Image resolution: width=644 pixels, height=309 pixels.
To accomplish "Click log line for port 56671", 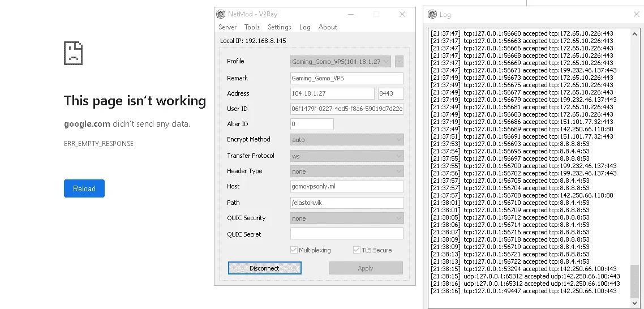I will (x=523, y=70).
